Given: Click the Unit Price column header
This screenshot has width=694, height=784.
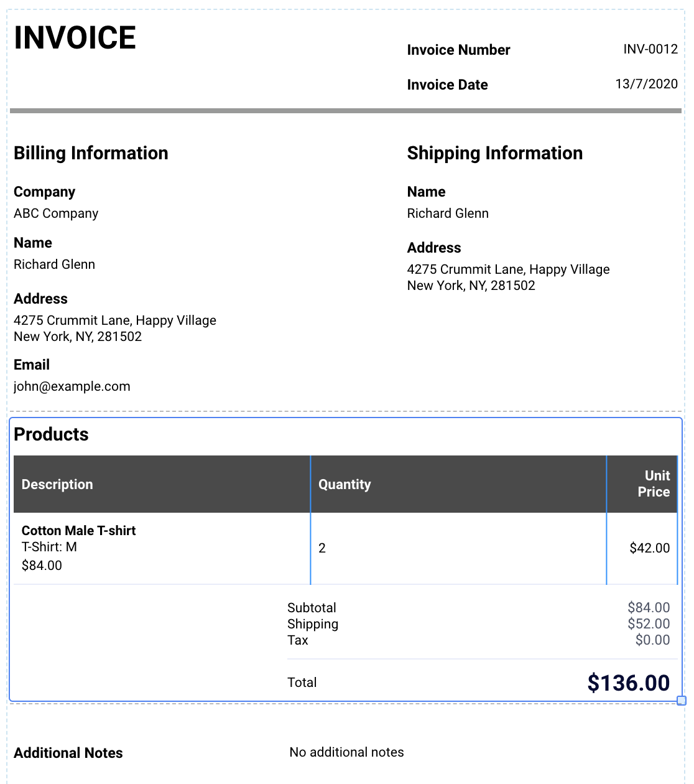Looking at the screenshot, I should click(653, 483).
